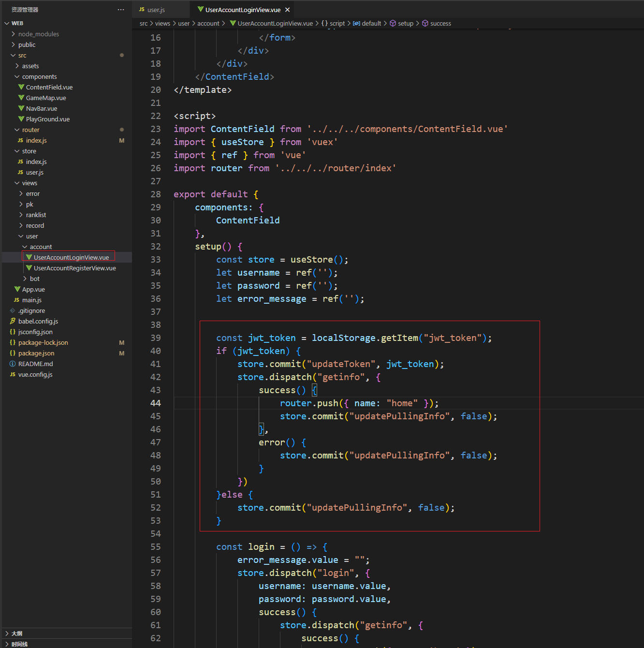Expand the record folder

(66, 225)
